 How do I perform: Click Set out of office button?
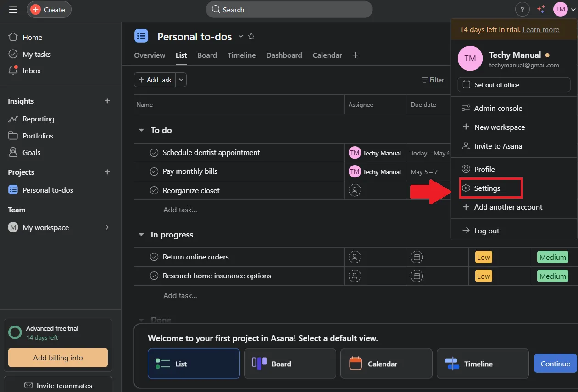click(514, 85)
